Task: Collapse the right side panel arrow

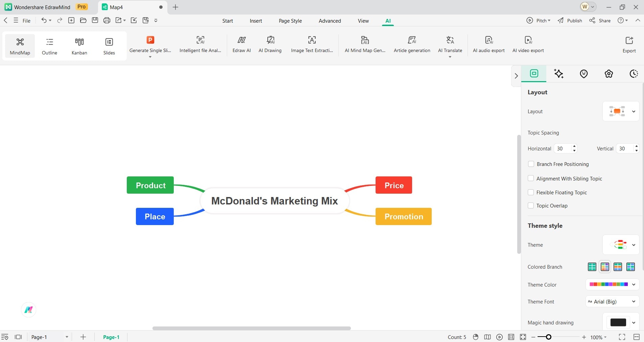Action: point(516,76)
